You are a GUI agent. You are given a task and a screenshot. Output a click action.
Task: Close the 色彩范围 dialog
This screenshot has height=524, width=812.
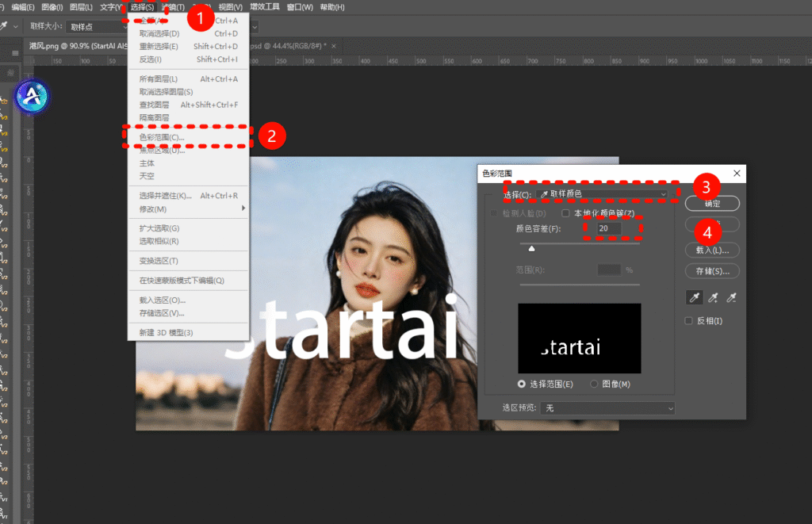[x=737, y=173]
